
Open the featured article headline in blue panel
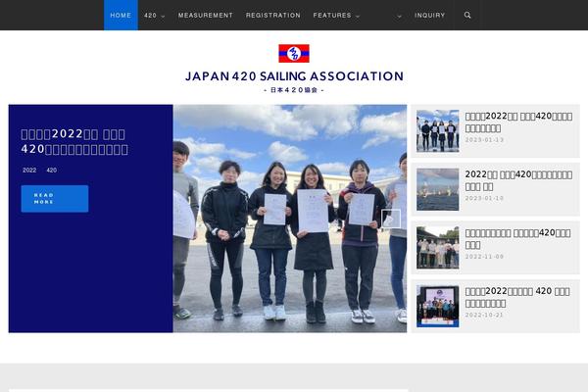click(x=74, y=141)
